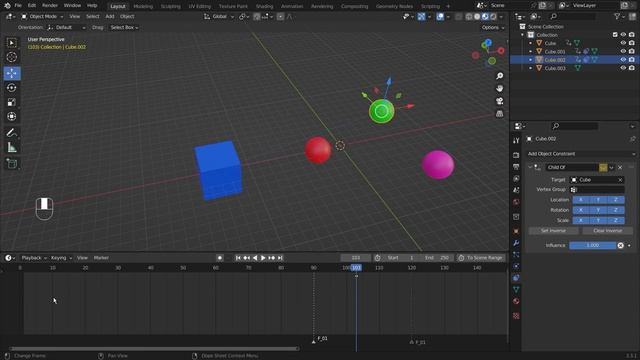
Task: Toggle Scale Z in Child Of constraint
Action: 616,220
